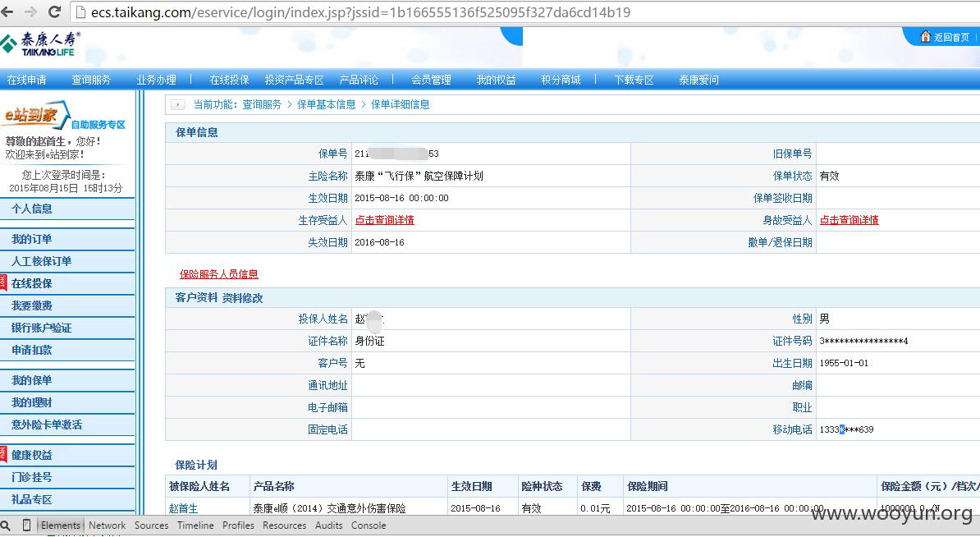Open the 积分商城 menu item
980x537 pixels.
(x=561, y=80)
